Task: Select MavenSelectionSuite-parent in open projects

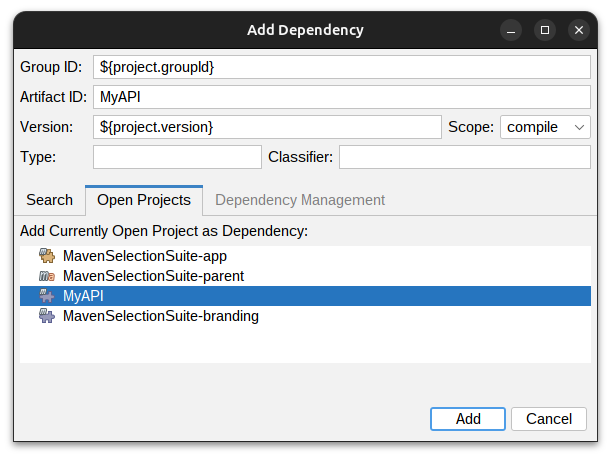Action: coord(153,275)
